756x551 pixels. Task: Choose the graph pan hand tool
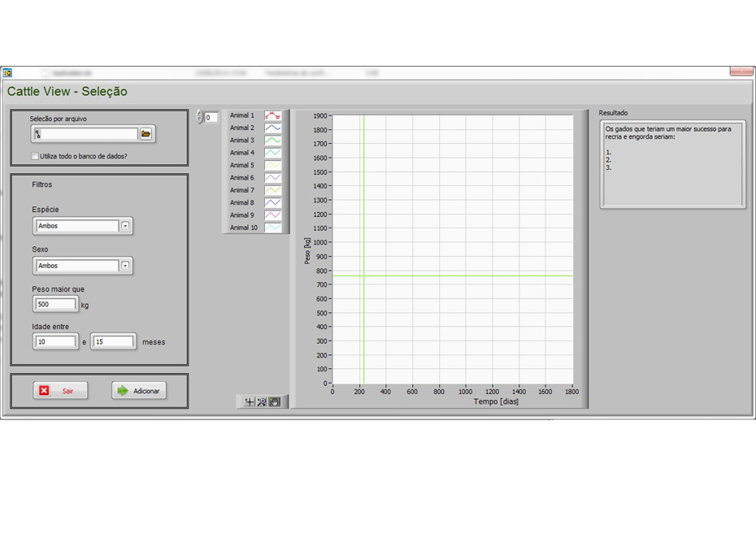click(274, 401)
